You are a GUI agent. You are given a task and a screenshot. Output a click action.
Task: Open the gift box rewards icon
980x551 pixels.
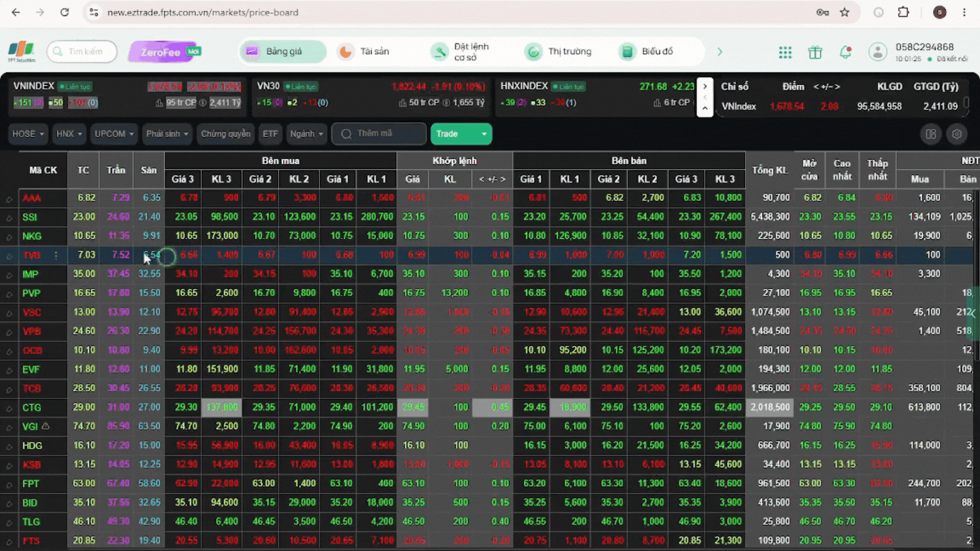coord(815,52)
